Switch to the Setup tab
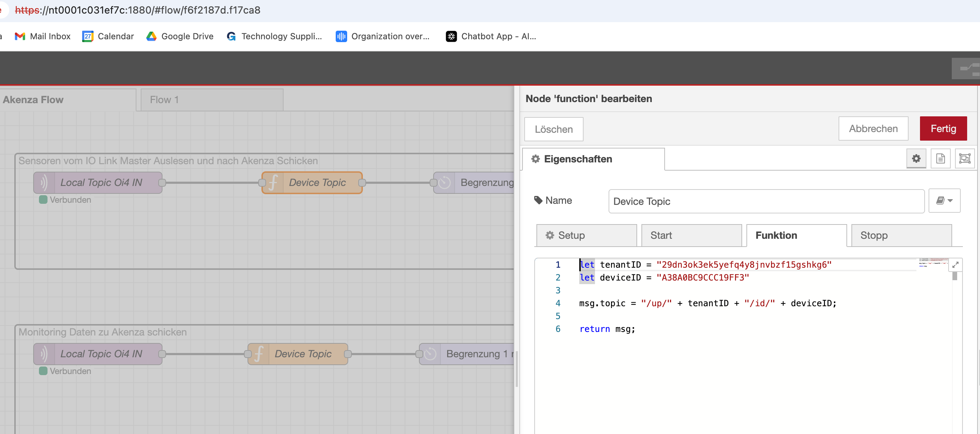Viewport: 980px width, 434px height. pos(586,236)
